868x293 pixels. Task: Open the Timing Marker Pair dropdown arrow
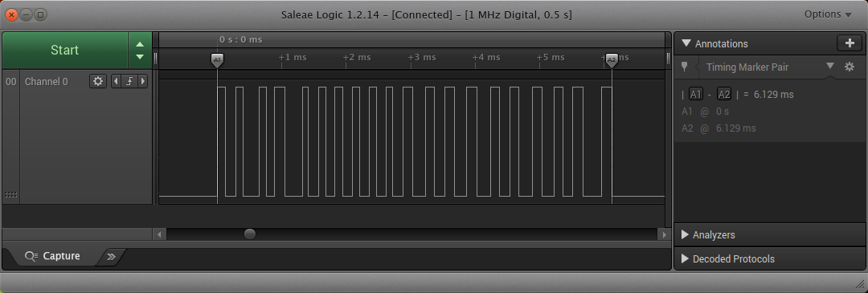[x=829, y=66]
